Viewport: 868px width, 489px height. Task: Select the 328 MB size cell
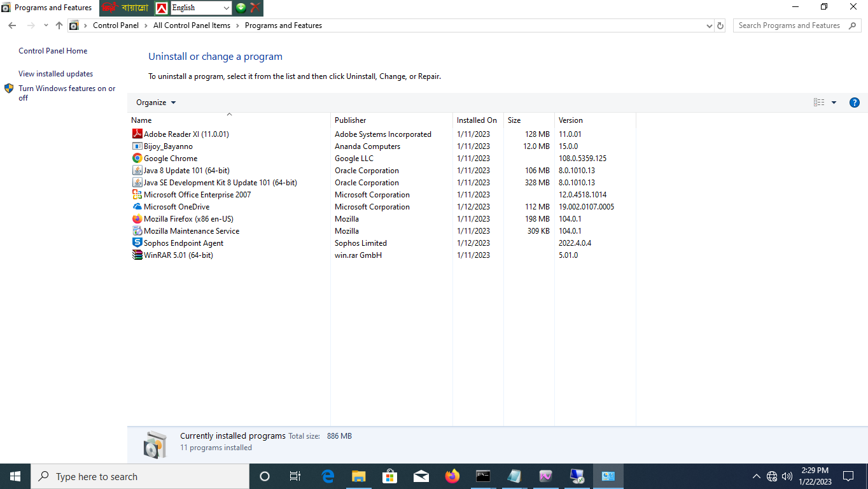pyautogui.click(x=537, y=182)
